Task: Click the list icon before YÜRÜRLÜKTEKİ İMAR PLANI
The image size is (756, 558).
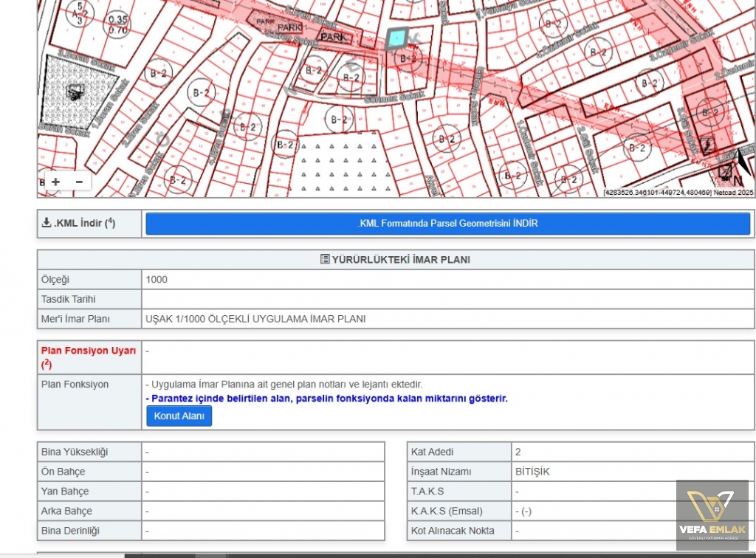Action: pyautogui.click(x=325, y=259)
